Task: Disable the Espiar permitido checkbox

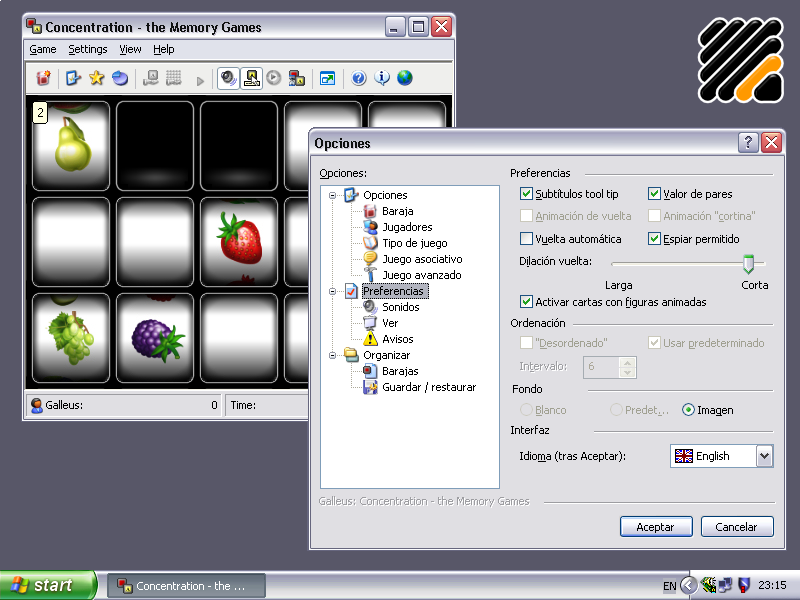Action: click(655, 239)
